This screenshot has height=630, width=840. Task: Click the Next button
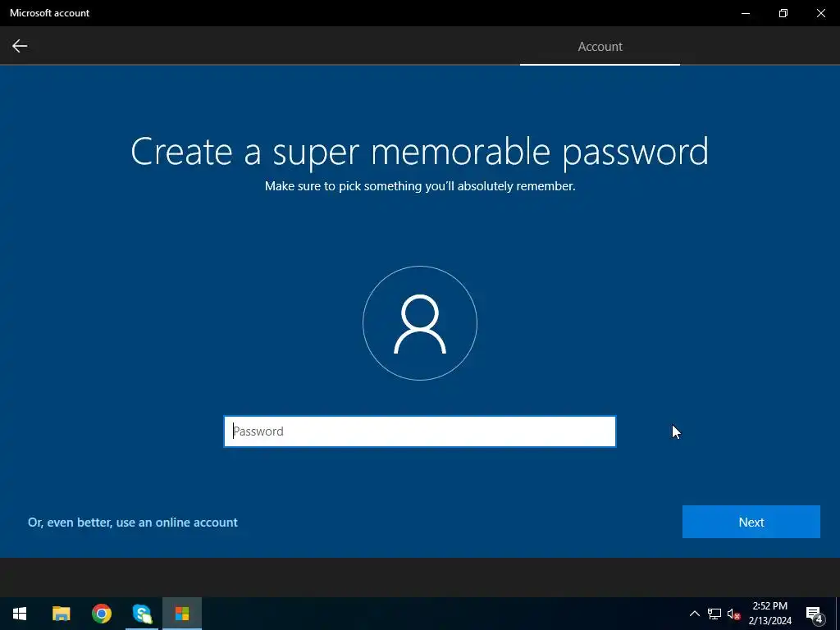(x=751, y=522)
